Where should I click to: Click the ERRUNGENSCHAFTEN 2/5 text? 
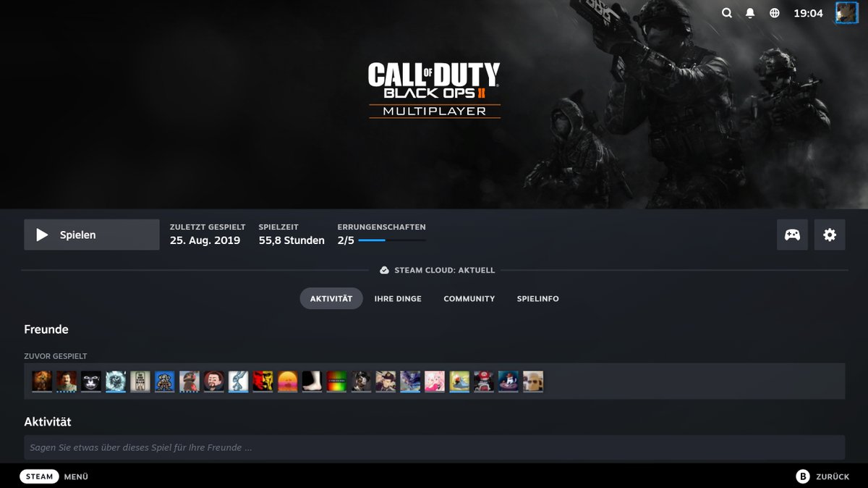pyautogui.click(x=346, y=240)
